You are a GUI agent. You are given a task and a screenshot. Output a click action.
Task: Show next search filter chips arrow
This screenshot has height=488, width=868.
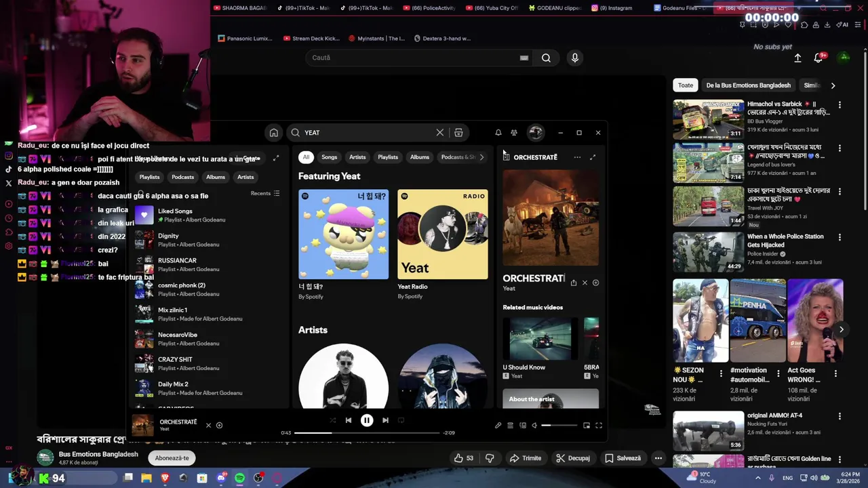[x=481, y=157]
